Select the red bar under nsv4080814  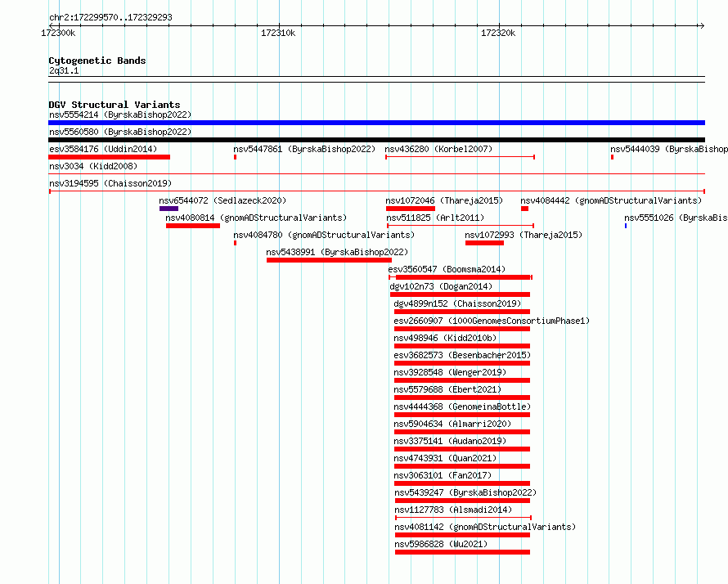193,226
